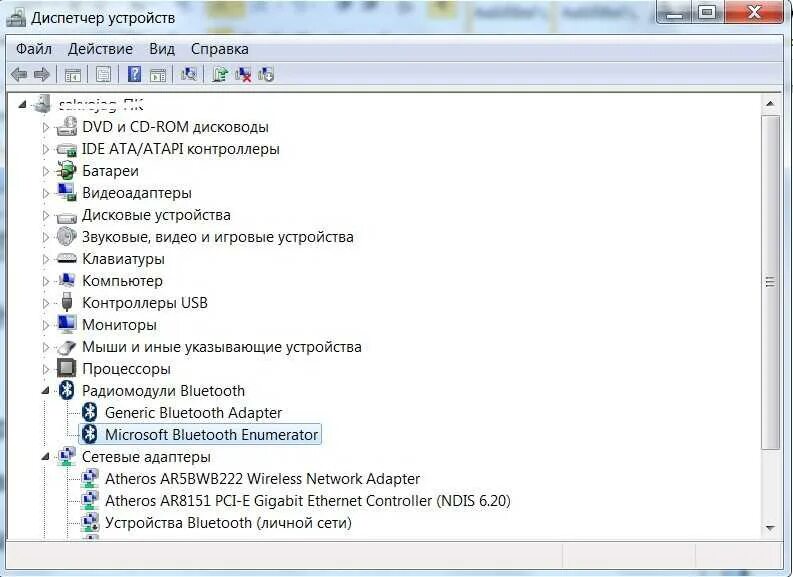The width and height of the screenshot is (793, 577).
Task: Click the DVD and CD-ROM drive icon
Action: coord(66,126)
